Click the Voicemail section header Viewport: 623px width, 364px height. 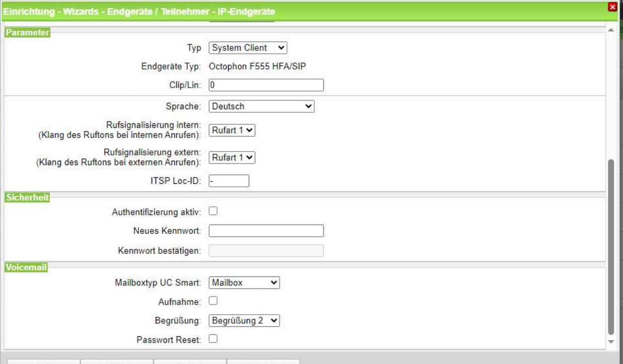(x=26, y=268)
